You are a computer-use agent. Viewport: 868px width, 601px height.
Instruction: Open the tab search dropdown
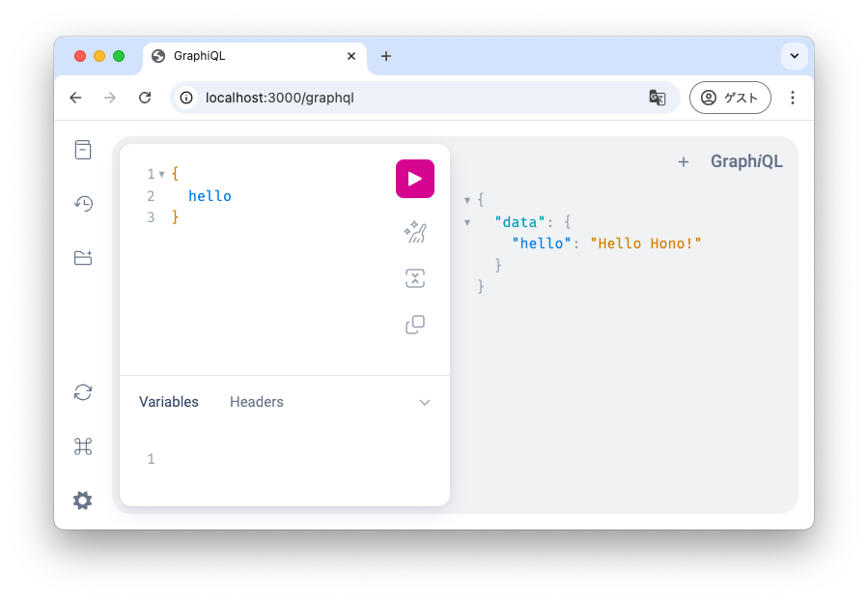click(795, 56)
